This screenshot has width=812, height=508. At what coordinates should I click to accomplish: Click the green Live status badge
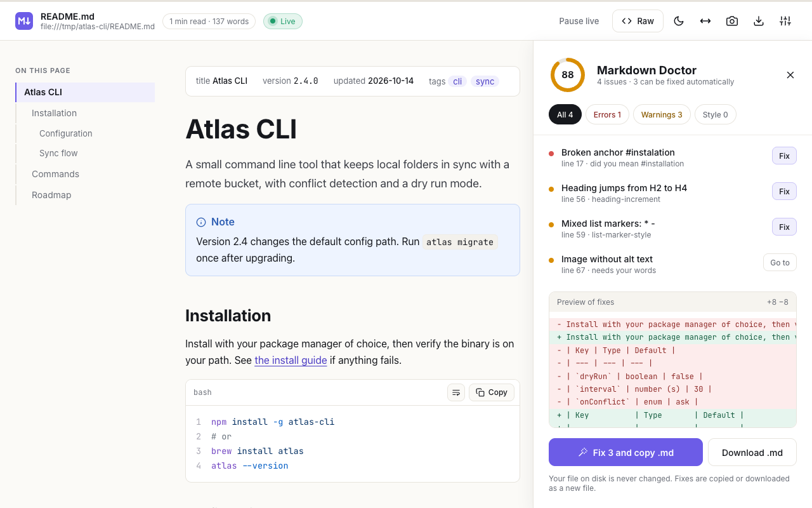[283, 21]
